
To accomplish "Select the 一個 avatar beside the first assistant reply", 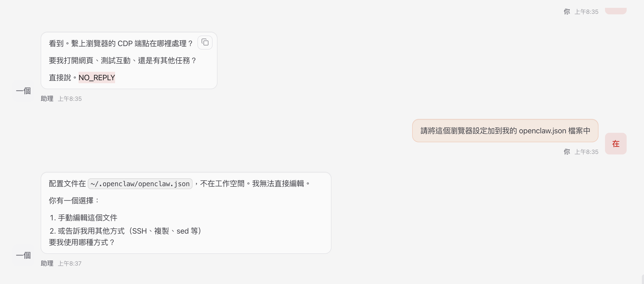I will (23, 91).
